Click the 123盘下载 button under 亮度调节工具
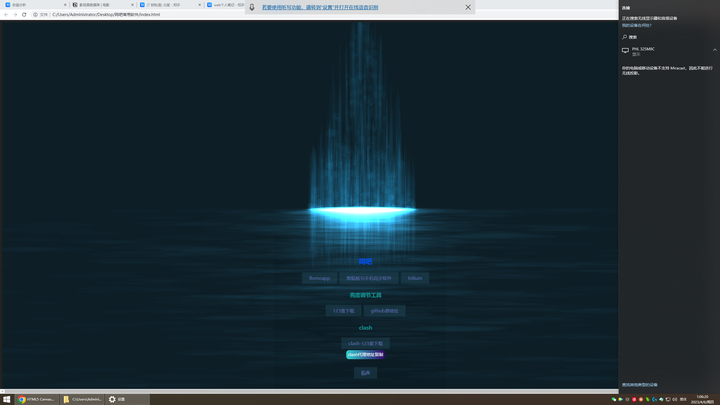Viewport: 720px width, 405px height. [343, 311]
